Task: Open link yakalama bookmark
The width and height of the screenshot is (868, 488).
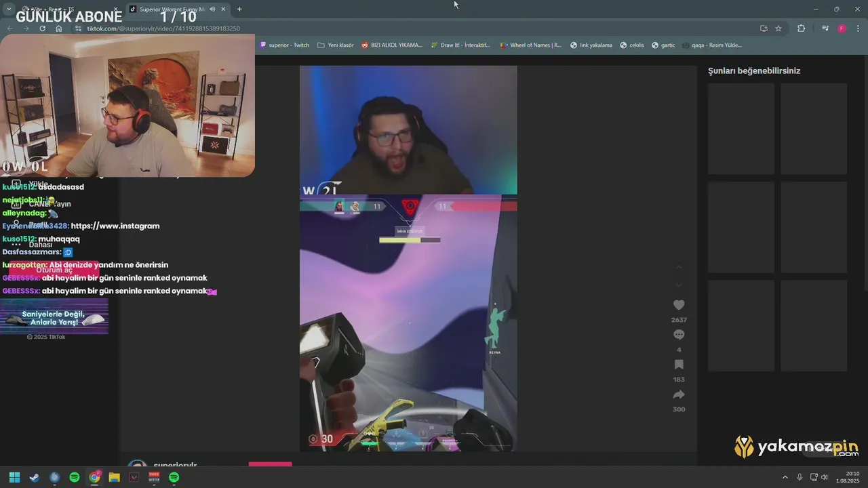Action: [x=591, y=45]
